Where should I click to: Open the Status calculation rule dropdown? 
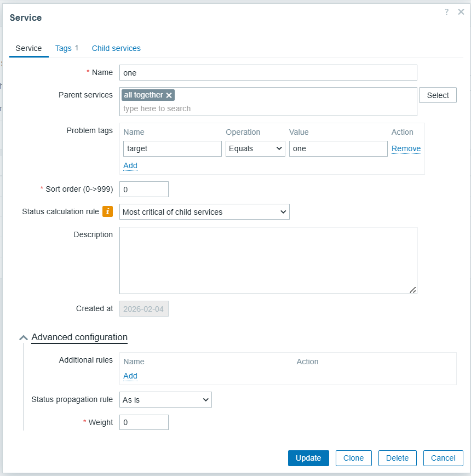pyautogui.click(x=204, y=212)
